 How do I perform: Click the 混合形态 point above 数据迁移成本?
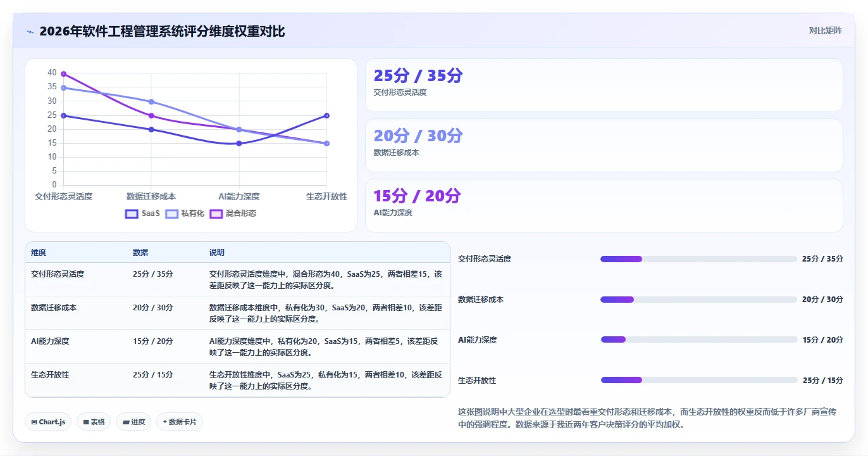pos(151,115)
